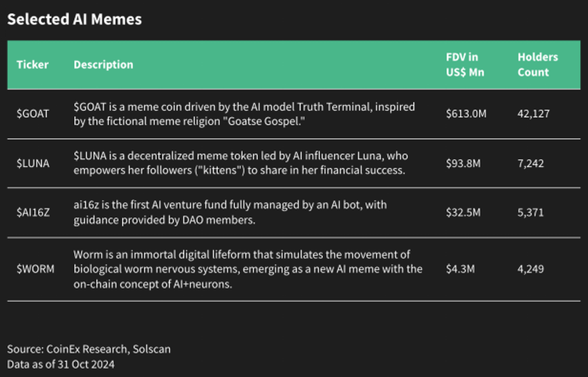Click the Description column header
588x377 pixels.
coord(103,64)
